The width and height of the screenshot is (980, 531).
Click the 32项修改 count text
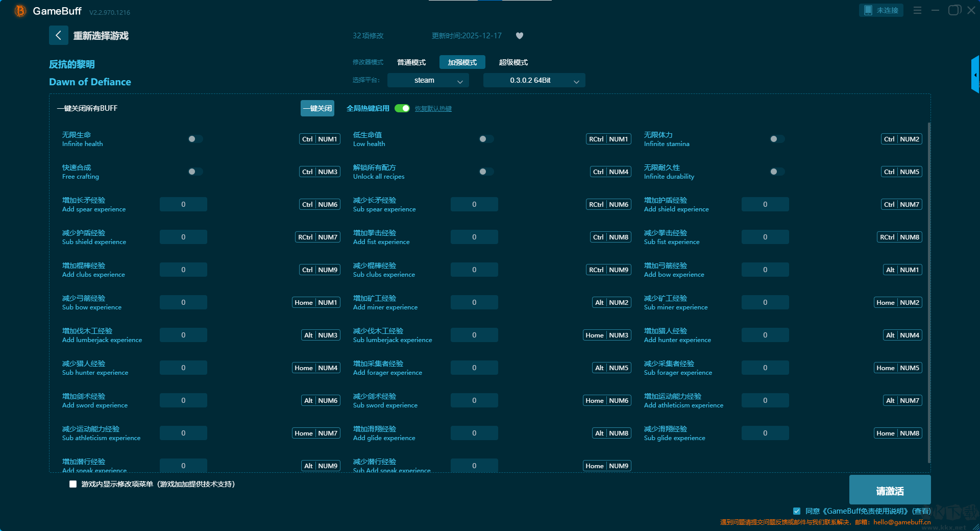368,36
